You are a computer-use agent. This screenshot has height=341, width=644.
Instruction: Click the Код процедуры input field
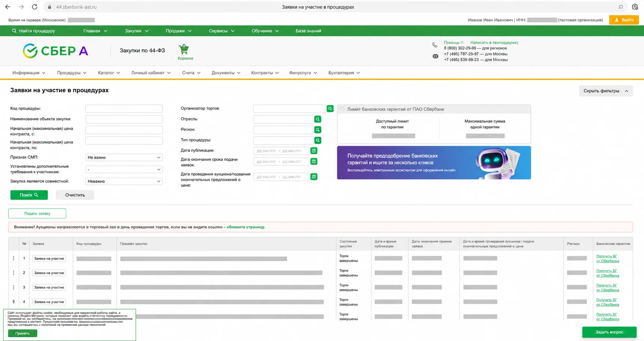(x=124, y=109)
